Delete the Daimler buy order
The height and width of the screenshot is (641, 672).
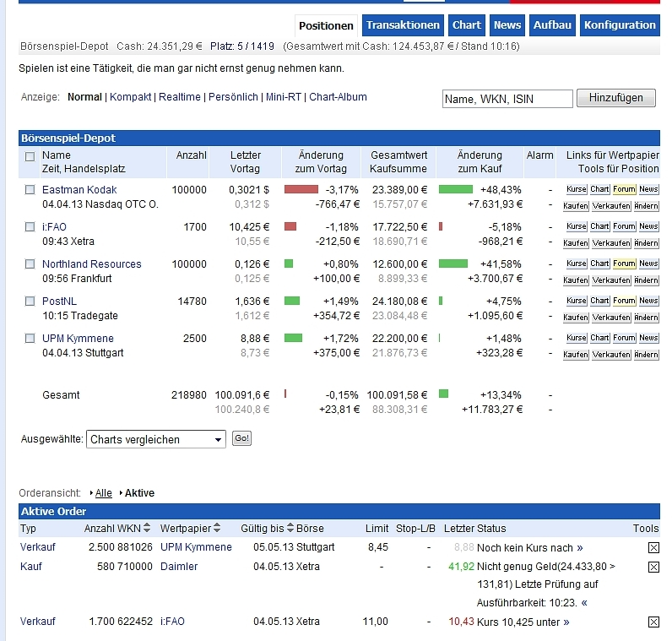tap(653, 567)
